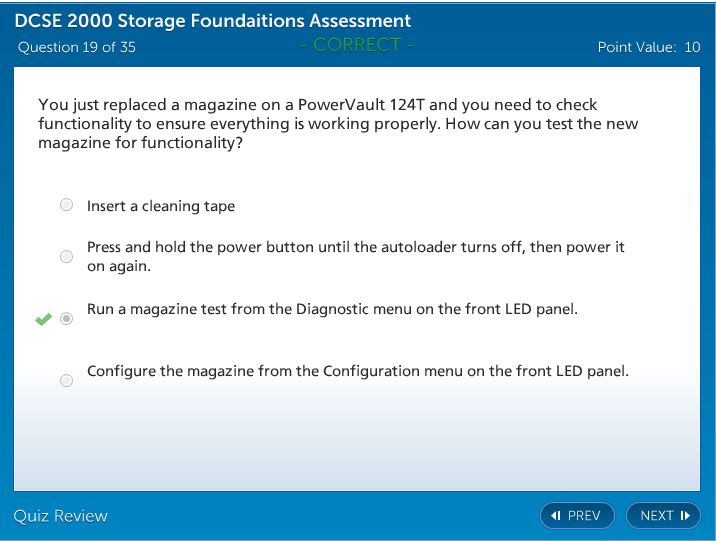Click the right arrow icon on NEXT

(685, 516)
